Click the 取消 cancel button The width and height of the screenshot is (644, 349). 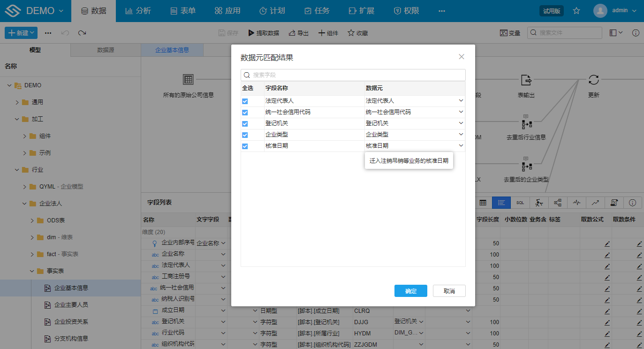(449, 291)
